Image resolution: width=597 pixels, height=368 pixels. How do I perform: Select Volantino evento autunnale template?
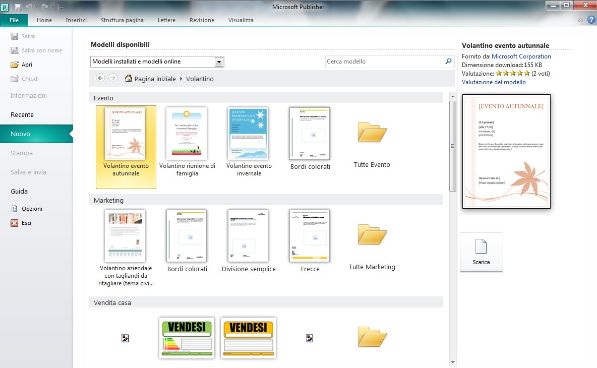pyautogui.click(x=126, y=147)
